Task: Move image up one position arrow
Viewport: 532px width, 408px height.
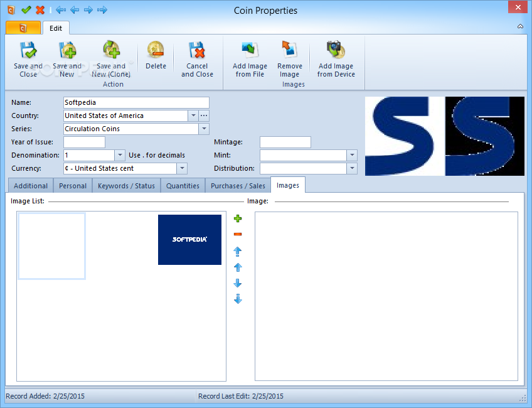Action: (x=238, y=267)
